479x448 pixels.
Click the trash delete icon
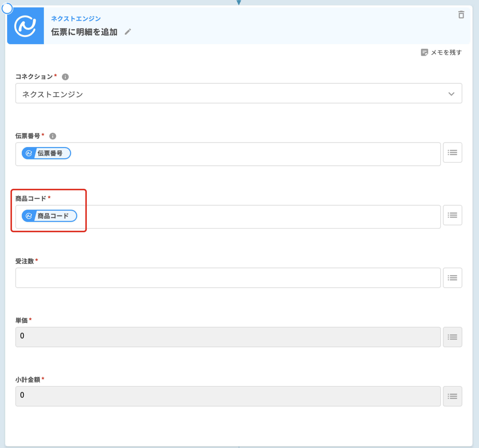461,15
